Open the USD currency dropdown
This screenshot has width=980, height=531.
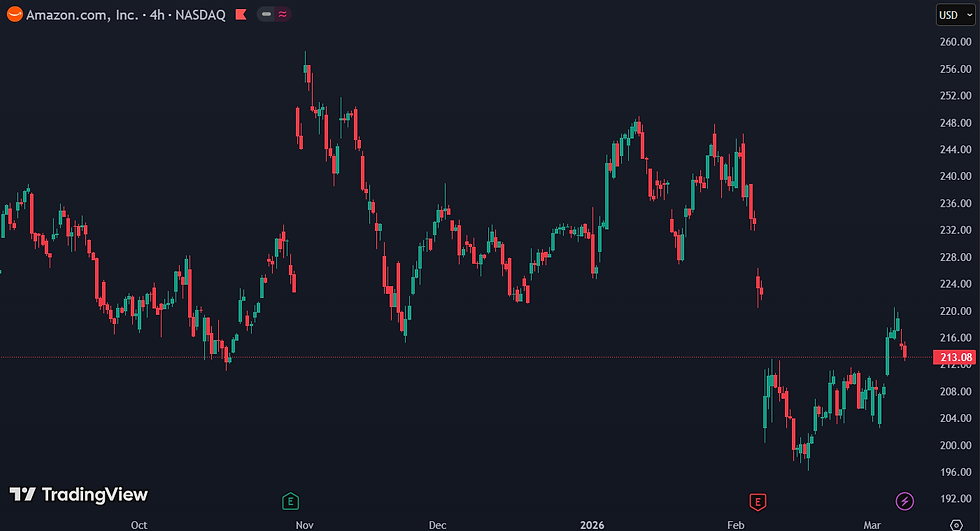(955, 15)
